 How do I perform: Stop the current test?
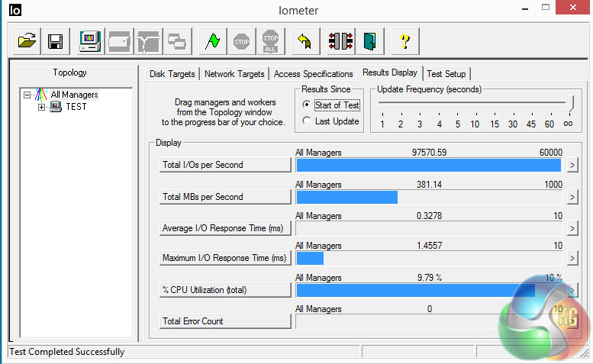click(x=241, y=41)
